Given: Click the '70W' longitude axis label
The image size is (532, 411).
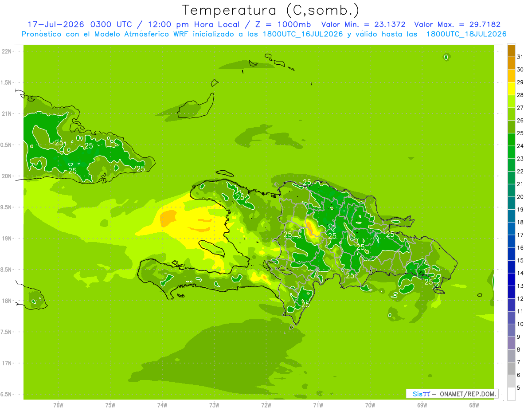Looking at the screenshot, I should pyautogui.click(x=370, y=405).
